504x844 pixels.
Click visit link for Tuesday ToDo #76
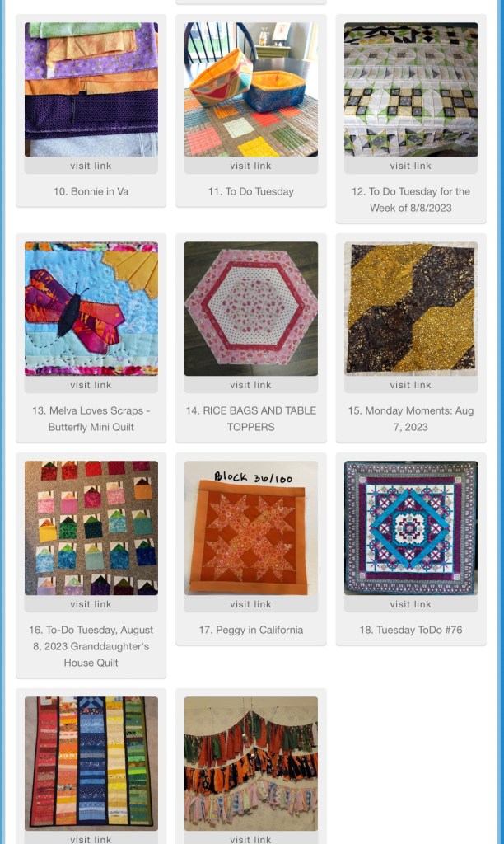(410, 604)
